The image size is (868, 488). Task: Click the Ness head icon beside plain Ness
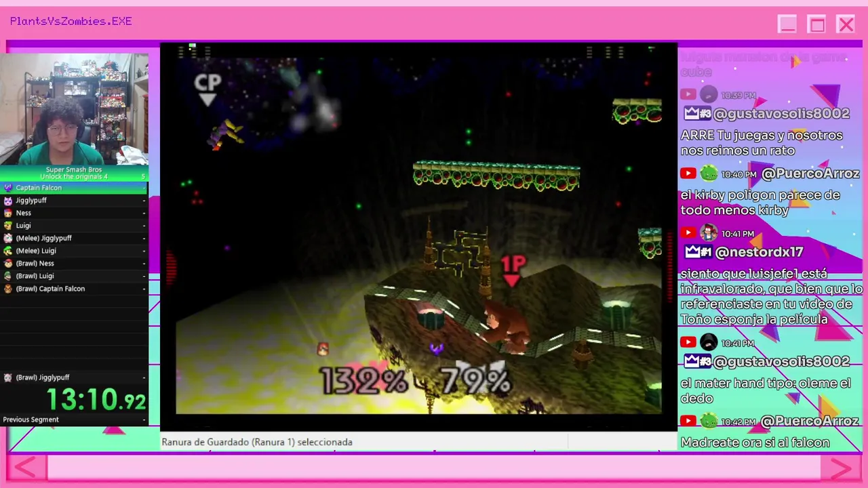click(8, 213)
